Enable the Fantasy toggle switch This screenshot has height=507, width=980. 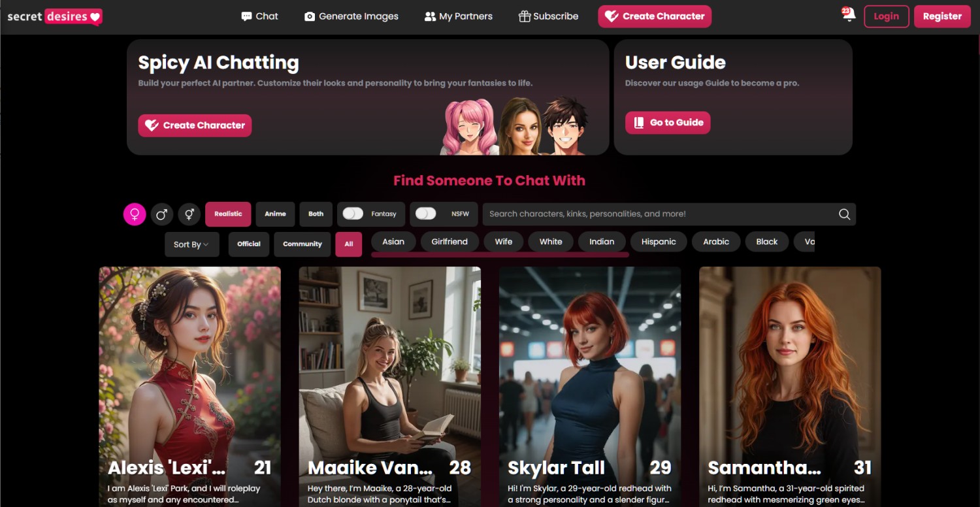coord(353,214)
